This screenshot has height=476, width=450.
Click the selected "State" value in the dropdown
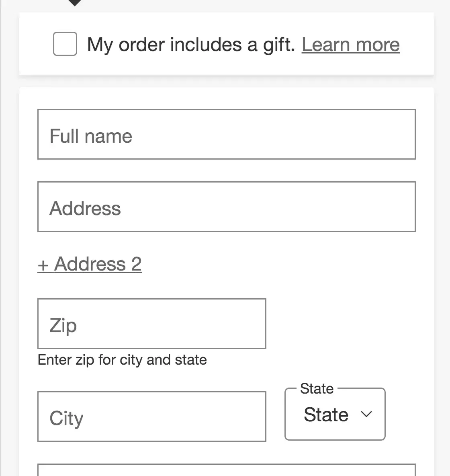point(326,414)
